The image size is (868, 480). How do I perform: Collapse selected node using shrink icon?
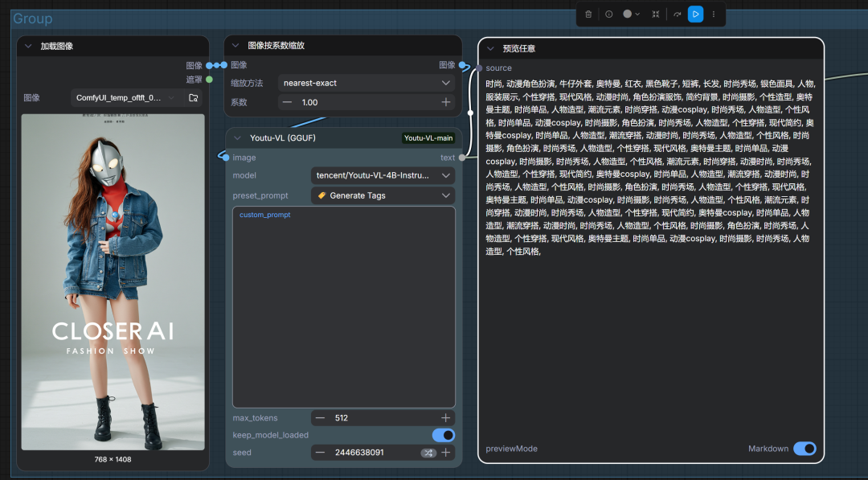tap(656, 14)
